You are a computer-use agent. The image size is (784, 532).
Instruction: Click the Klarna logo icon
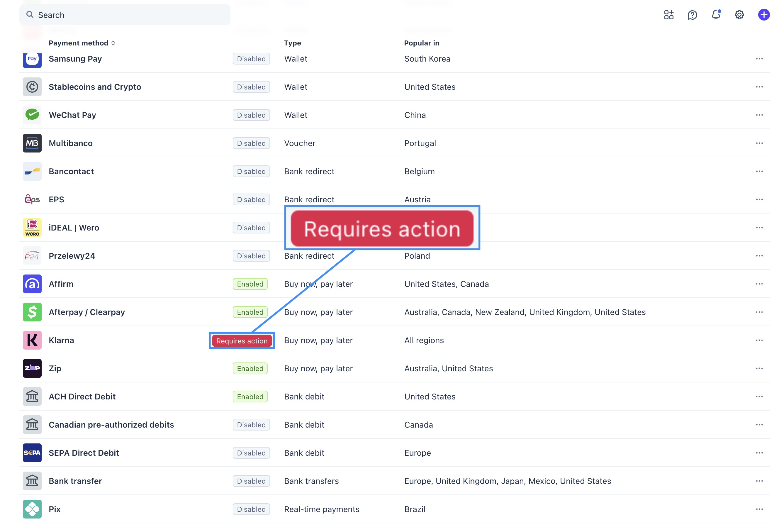click(32, 340)
